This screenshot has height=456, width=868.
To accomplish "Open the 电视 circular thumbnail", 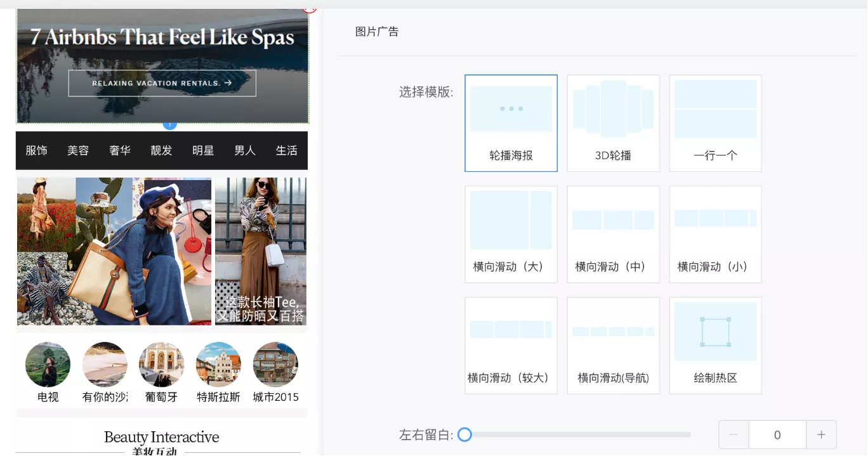I will pyautogui.click(x=48, y=365).
